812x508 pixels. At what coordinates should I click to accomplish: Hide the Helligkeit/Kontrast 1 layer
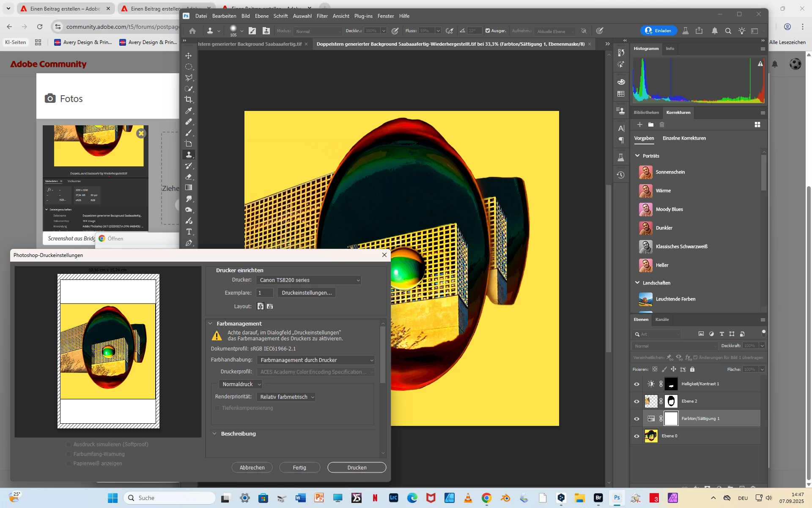point(636,384)
